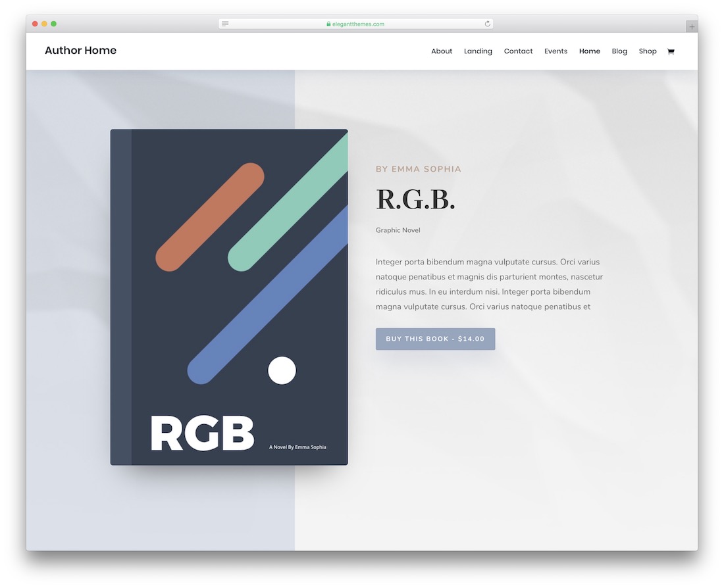Screen dimensions: 724x588
Task: Focus the elegantthemes.com address bar
Action: click(359, 24)
